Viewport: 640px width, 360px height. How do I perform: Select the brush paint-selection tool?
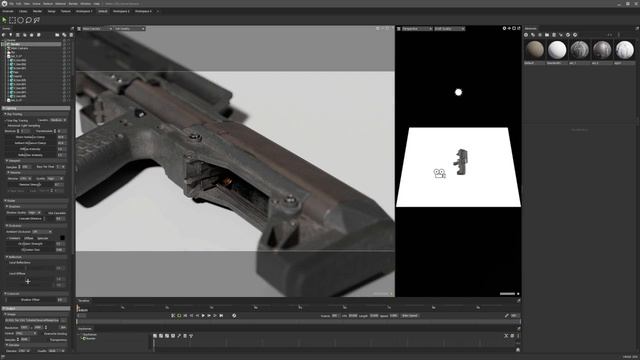(x=37, y=20)
